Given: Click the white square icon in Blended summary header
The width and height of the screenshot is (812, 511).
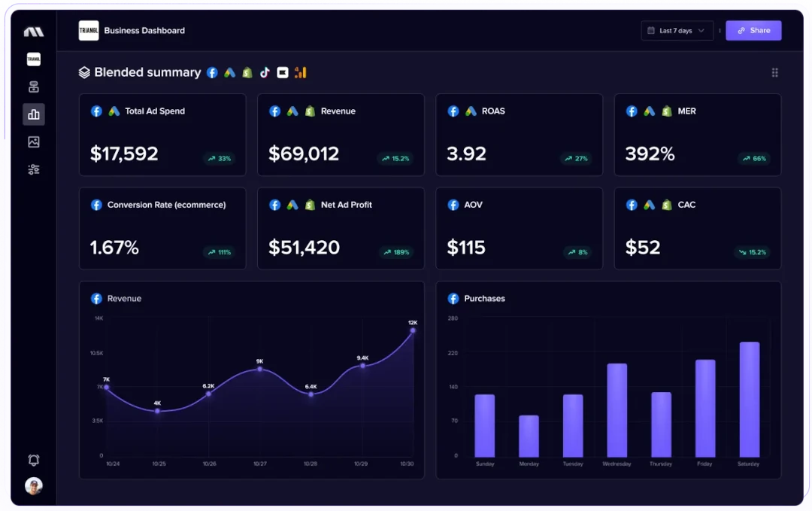Looking at the screenshot, I should [282, 72].
